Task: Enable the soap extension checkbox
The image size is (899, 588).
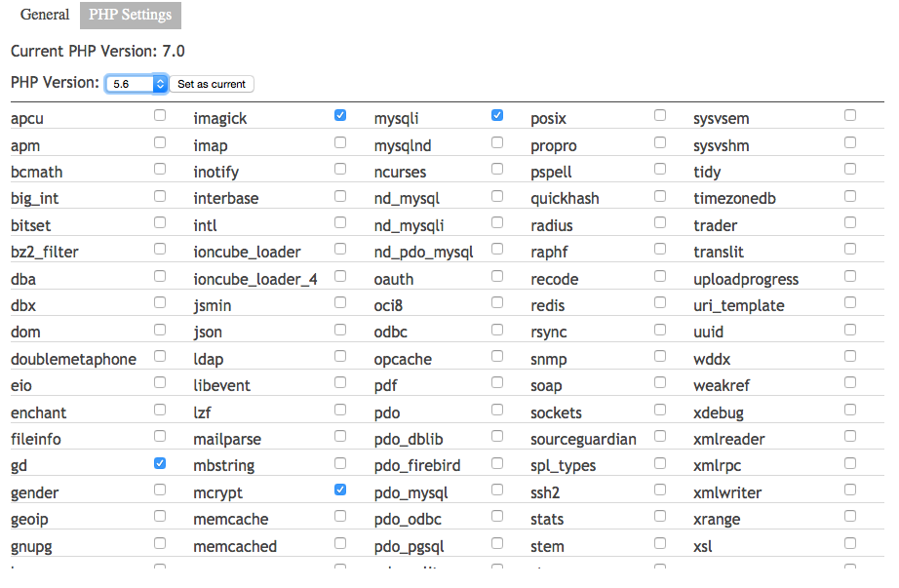Action: pos(660,382)
